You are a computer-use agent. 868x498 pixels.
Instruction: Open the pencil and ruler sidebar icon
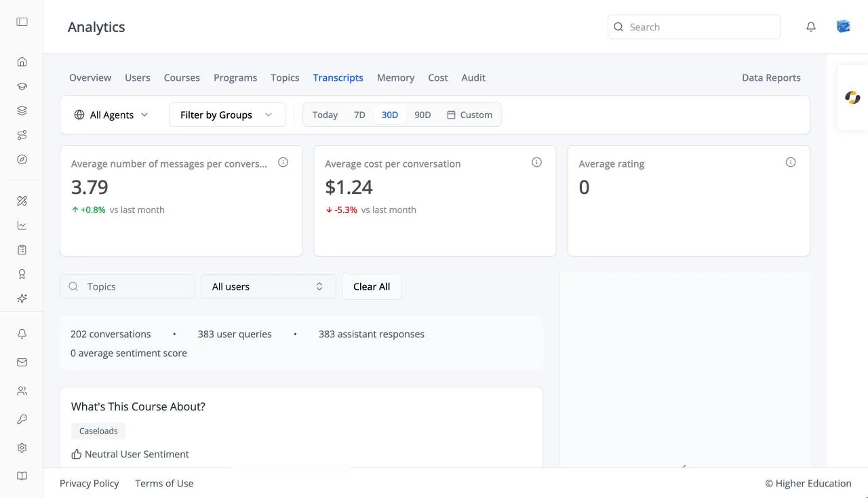(22, 201)
